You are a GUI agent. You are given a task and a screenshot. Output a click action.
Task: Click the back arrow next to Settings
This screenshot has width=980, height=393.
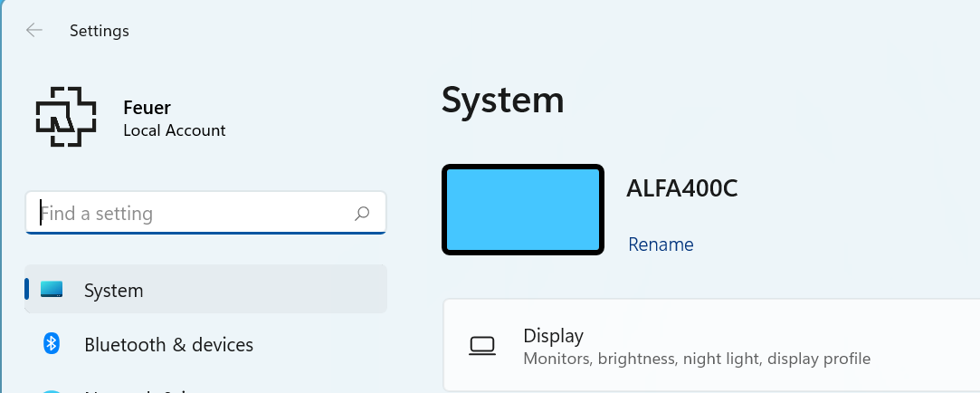coord(33,30)
